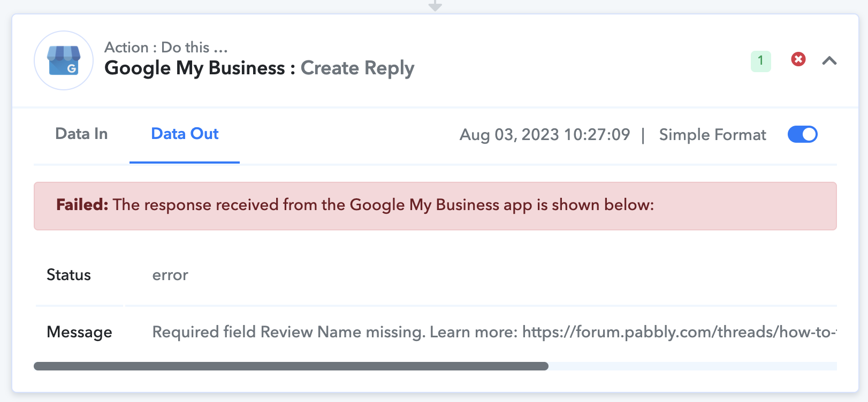Select the 'error' status value
Viewport: 868px width, 402px height.
click(x=170, y=275)
